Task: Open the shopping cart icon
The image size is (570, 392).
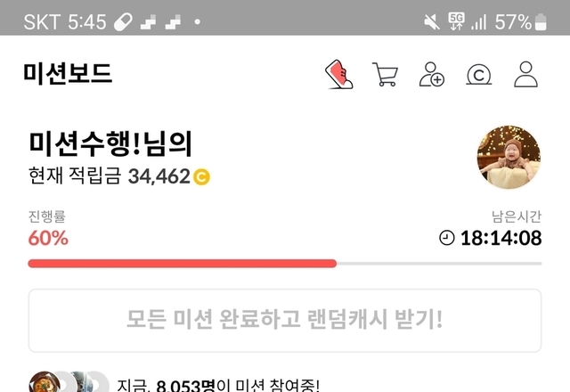Action: click(385, 74)
